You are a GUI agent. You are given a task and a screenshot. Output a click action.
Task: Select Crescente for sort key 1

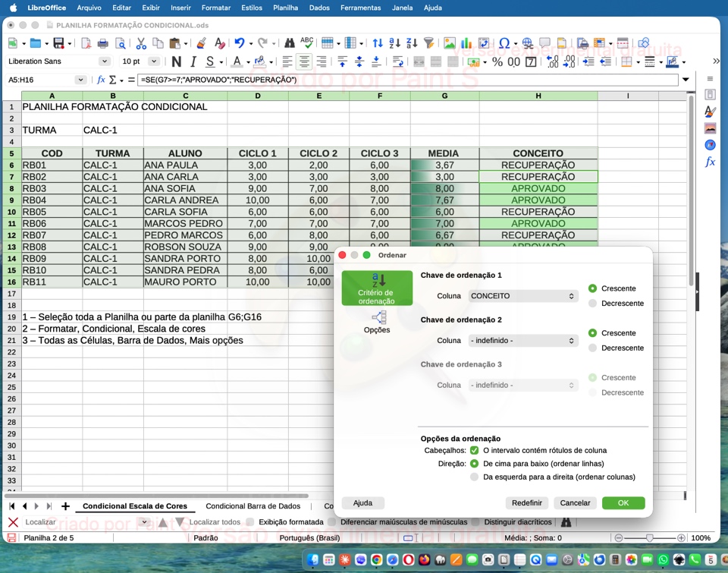point(592,288)
